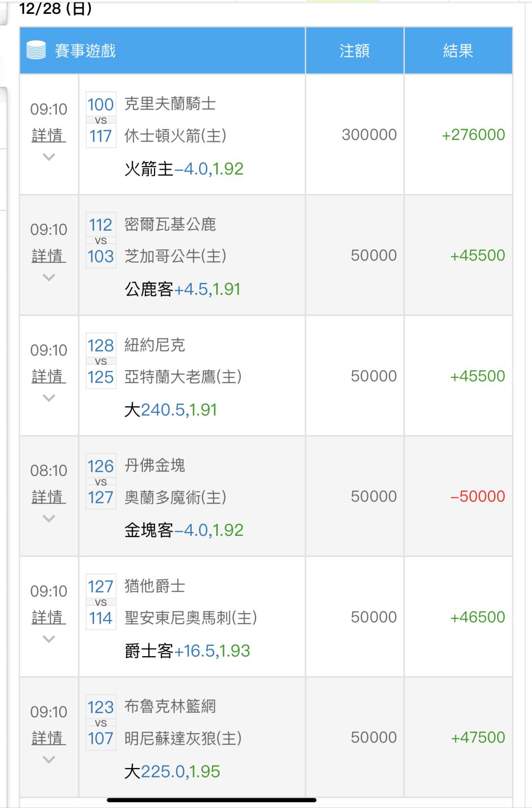The height and width of the screenshot is (808, 532).
Task: Open 詳情 for 密爾瓦基公鹿 game
Action: click(x=49, y=256)
